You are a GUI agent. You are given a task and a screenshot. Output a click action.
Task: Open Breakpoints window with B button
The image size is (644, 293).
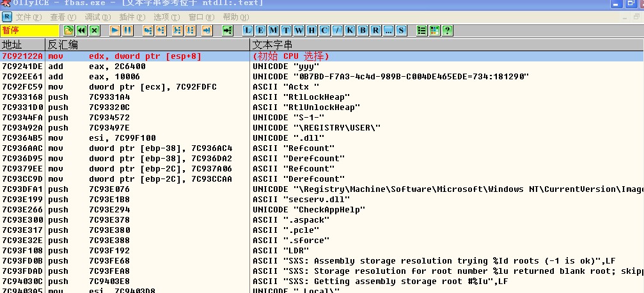(363, 31)
